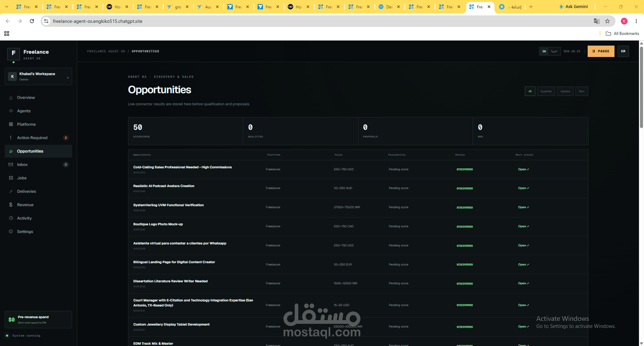Click the Chrome profile avatar K
Viewport: 644px width, 346px height.
624,21
